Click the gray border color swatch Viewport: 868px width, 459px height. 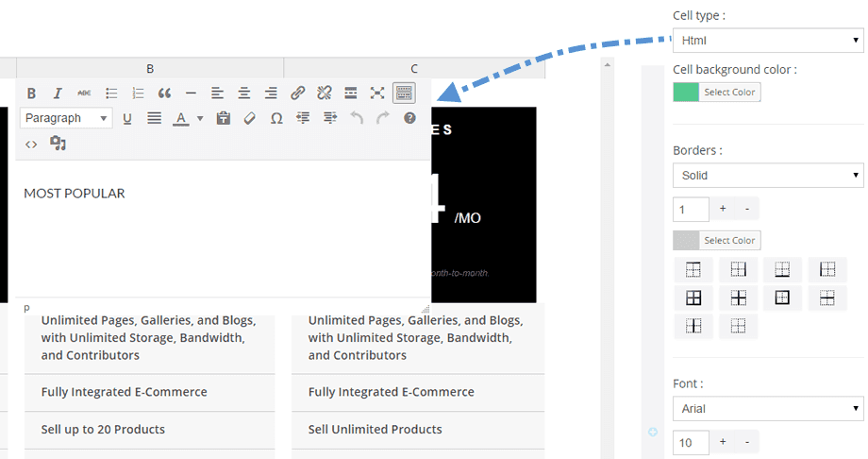coord(685,240)
